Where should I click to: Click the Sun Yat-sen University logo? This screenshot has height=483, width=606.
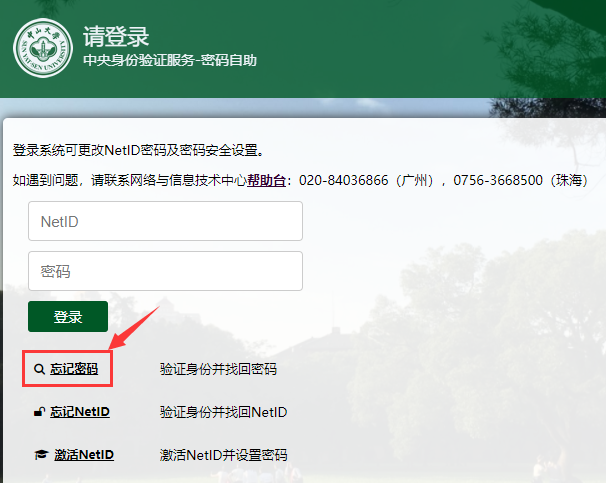coord(43,48)
